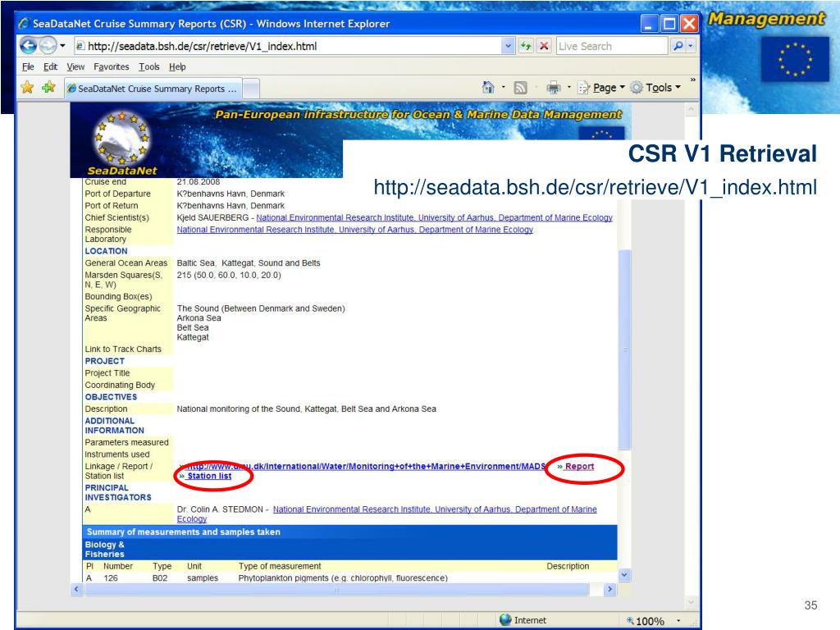Select the SeaDataNet Cruise Summary Reports tab
840x630 pixels.
click(153, 89)
